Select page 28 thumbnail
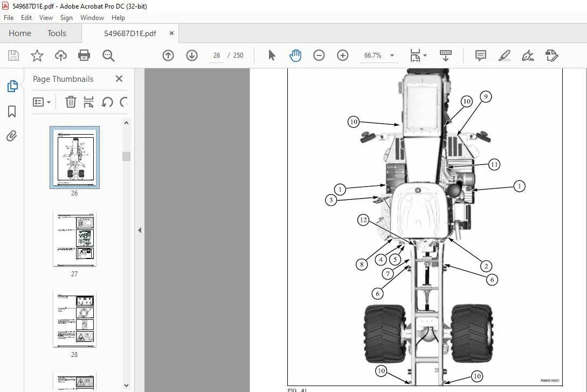587x392 pixels. [74, 319]
